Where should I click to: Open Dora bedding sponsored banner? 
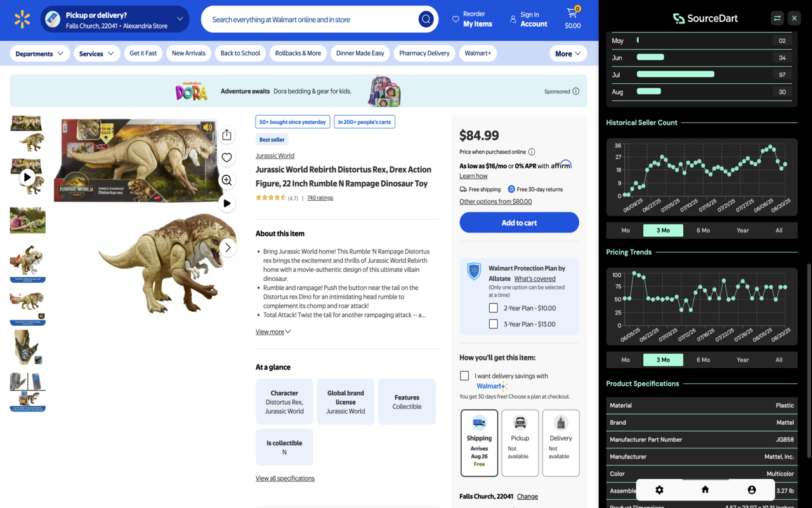(298, 91)
